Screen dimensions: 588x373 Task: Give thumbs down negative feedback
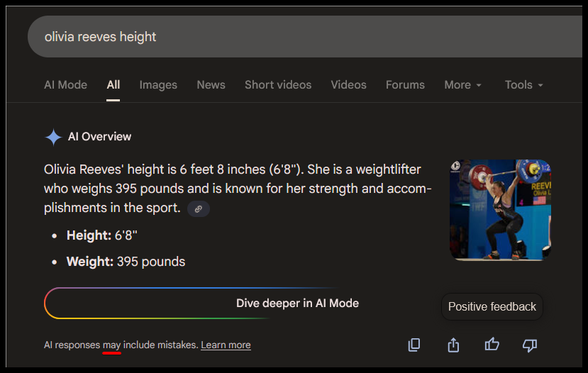click(530, 345)
